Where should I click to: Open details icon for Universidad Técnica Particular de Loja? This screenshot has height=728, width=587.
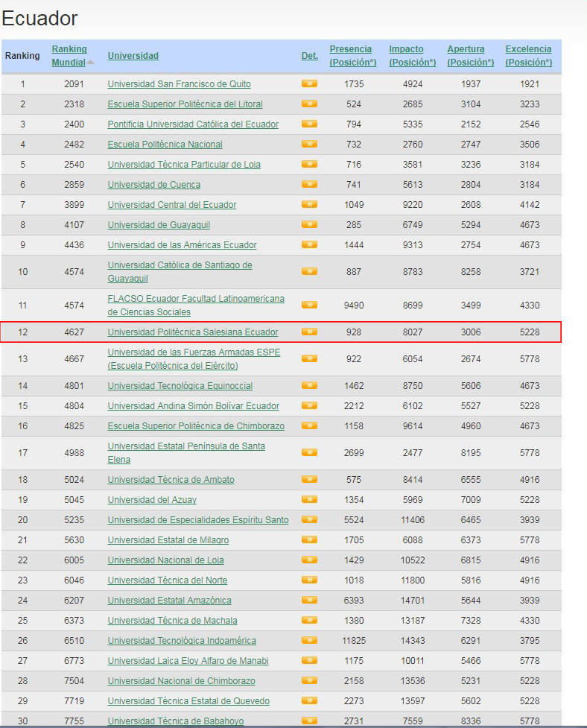309,164
